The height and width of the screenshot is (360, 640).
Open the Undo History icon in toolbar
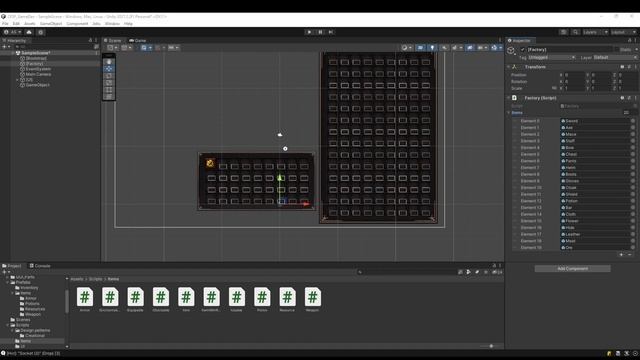pos(563,32)
